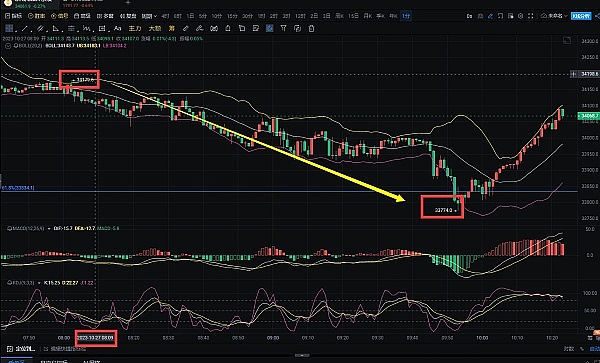Select the trend line drawing tool
The width and height of the screenshot is (600, 363).
click(25, 28)
